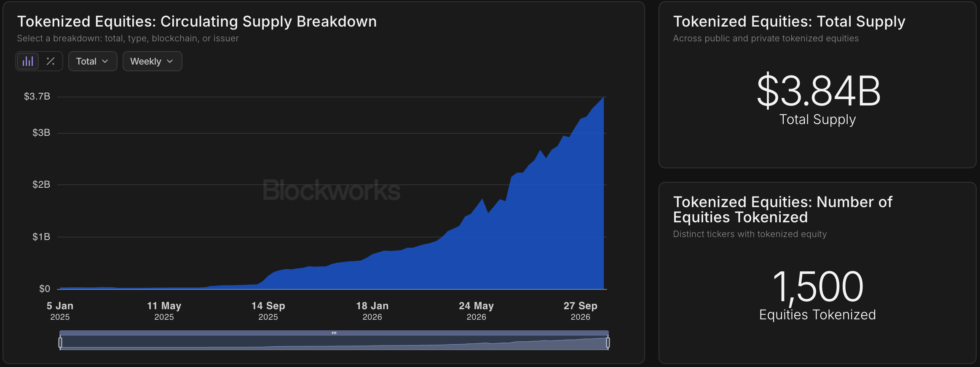Switch to absolute bar chart view
The height and width of the screenshot is (367, 980).
click(28, 61)
